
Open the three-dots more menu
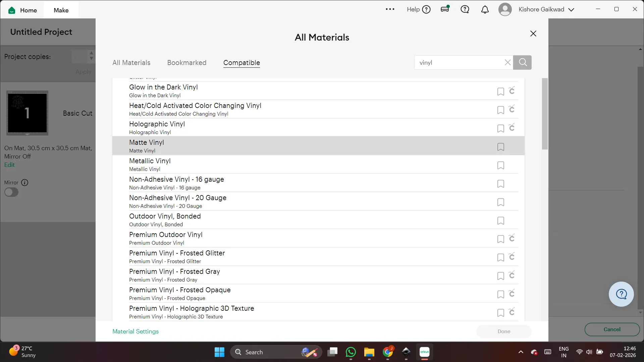tap(390, 9)
